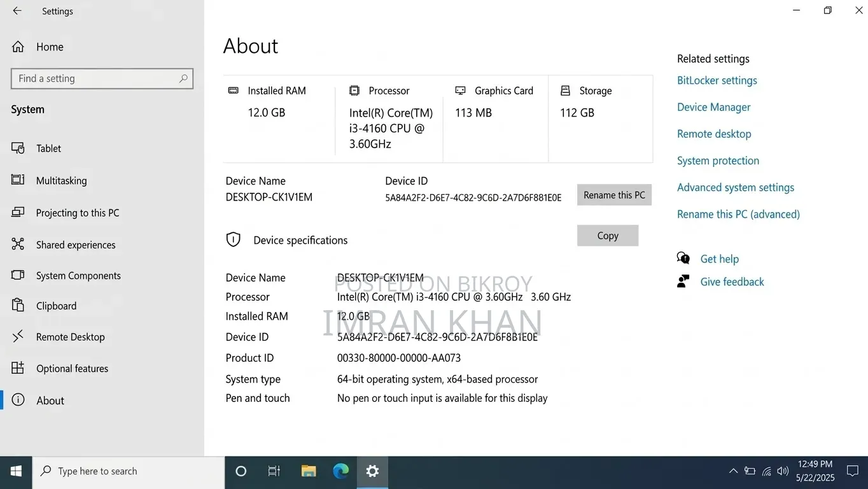This screenshot has width=868, height=489.
Task: Click the Get help chat icon
Action: 683,258
